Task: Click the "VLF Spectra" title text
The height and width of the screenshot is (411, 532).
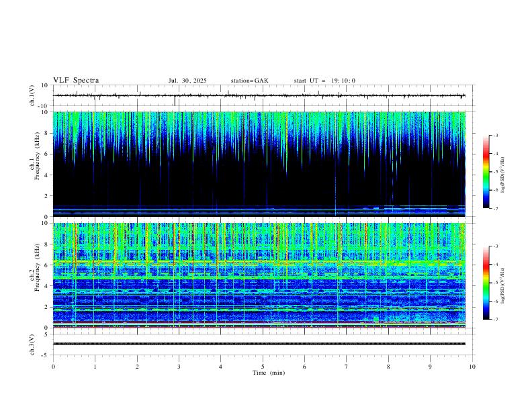Action: pyautogui.click(x=76, y=81)
